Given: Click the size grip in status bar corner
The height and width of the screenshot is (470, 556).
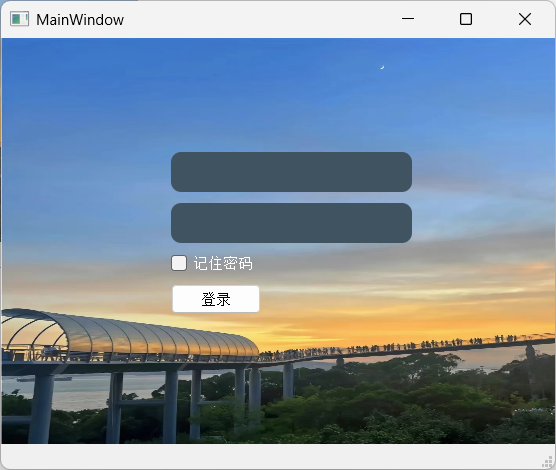Looking at the screenshot, I should point(548,462).
